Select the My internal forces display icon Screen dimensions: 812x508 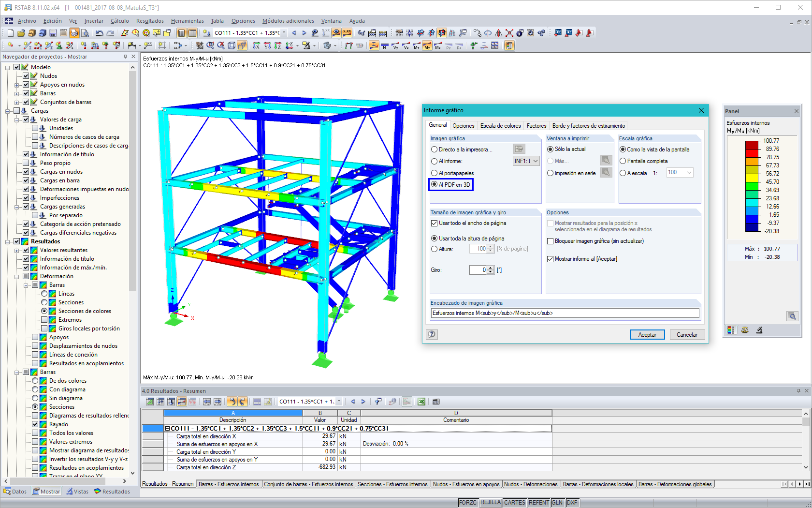(x=427, y=45)
